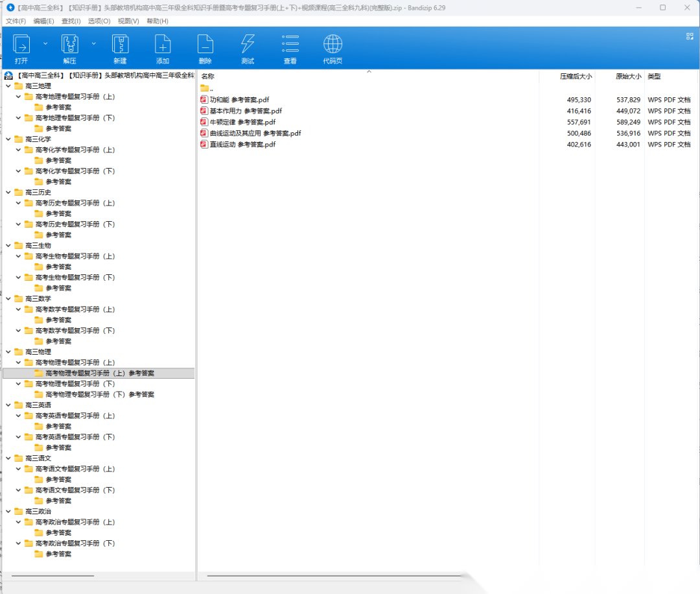Click the 新建 (New archive) toolbar icon
The height and width of the screenshot is (594, 700).
tap(120, 45)
